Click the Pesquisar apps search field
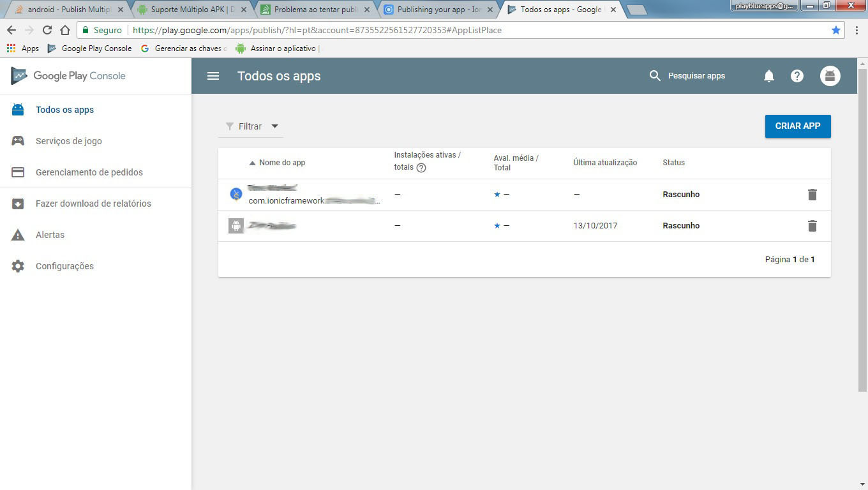 [696, 76]
